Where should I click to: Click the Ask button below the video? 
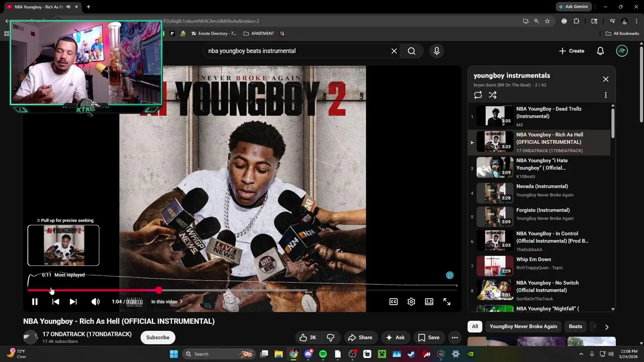pos(394,338)
